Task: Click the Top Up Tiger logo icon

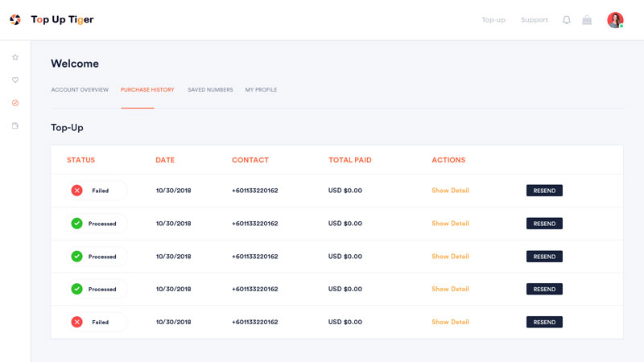Action: click(x=15, y=20)
